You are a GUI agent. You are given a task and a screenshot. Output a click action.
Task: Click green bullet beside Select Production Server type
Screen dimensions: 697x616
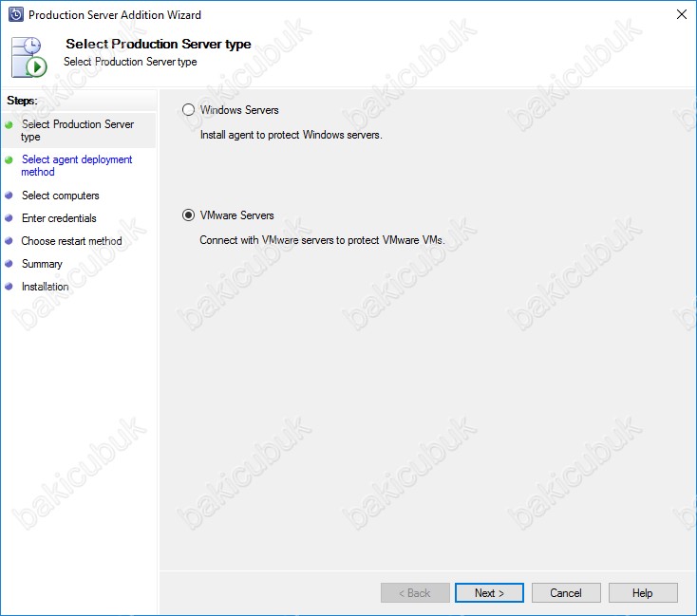(x=9, y=125)
